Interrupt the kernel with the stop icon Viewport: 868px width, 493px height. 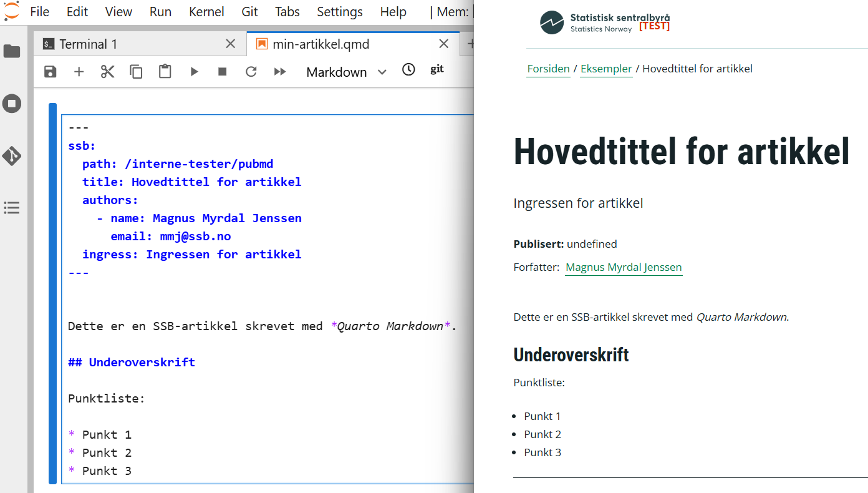point(222,71)
